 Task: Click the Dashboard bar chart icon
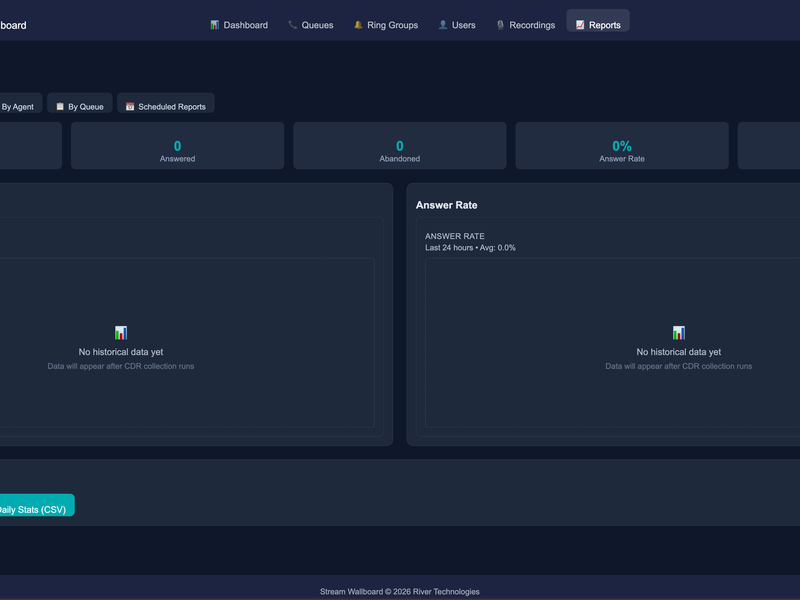coord(214,25)
